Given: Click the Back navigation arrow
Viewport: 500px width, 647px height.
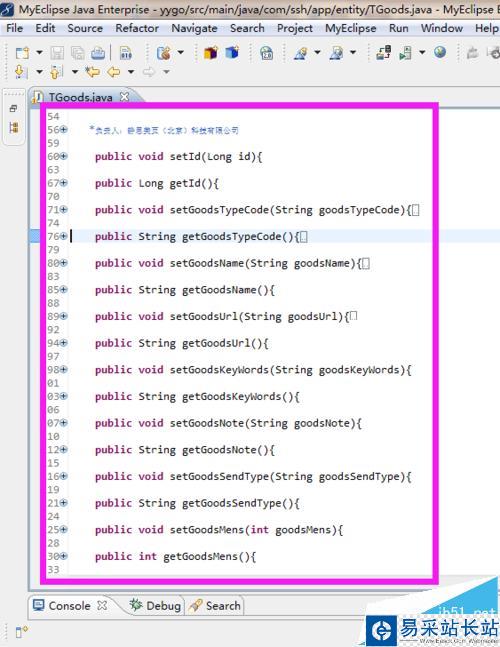Looking at the screenshot, I should tap(113, 72).
